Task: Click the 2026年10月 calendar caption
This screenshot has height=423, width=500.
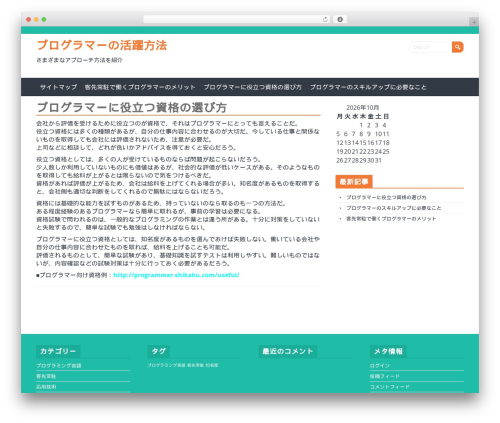Action: coord(363,107)
